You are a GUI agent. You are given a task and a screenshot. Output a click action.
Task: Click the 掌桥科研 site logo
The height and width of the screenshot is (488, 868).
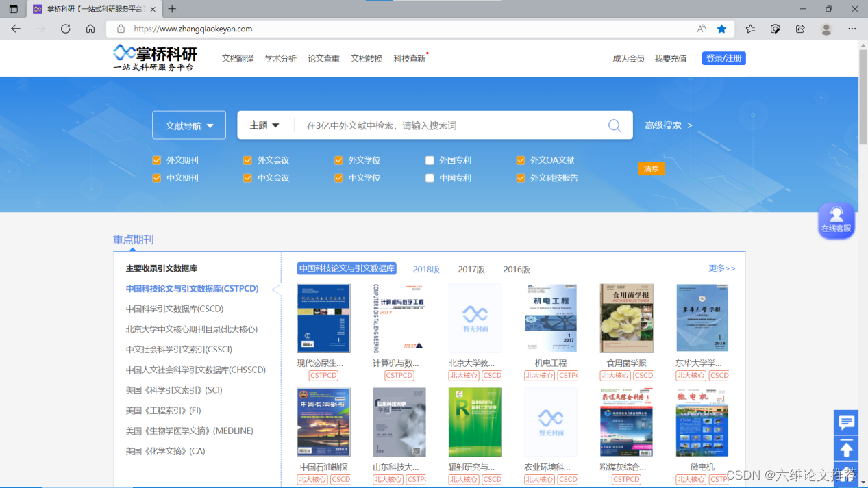[155, 58]
